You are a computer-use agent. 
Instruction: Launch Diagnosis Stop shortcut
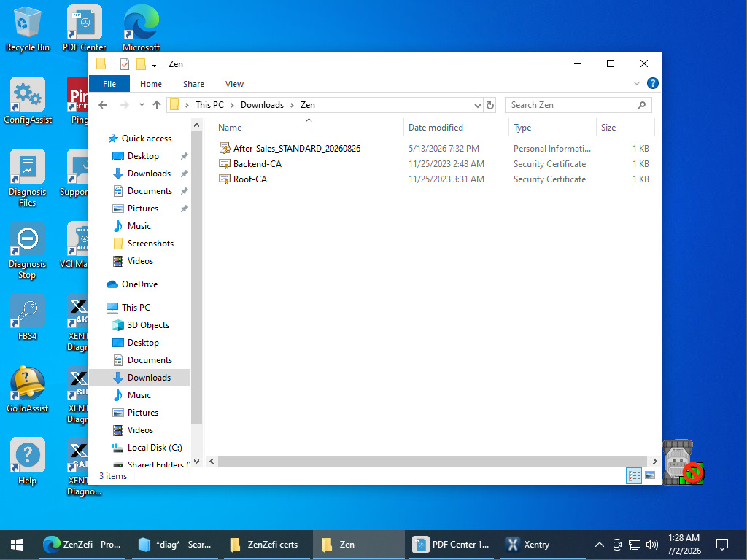click(x=28, y=251)
